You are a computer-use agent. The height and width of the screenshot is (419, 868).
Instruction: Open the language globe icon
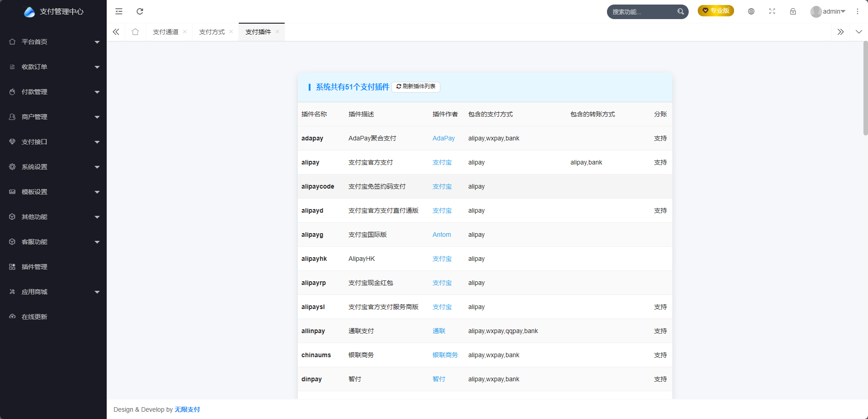coord(751,11)
